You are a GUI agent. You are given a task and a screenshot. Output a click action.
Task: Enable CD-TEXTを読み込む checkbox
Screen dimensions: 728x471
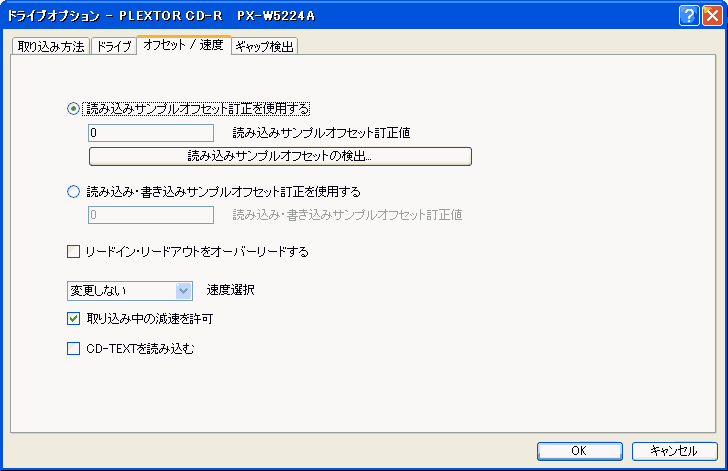[73, 348]
